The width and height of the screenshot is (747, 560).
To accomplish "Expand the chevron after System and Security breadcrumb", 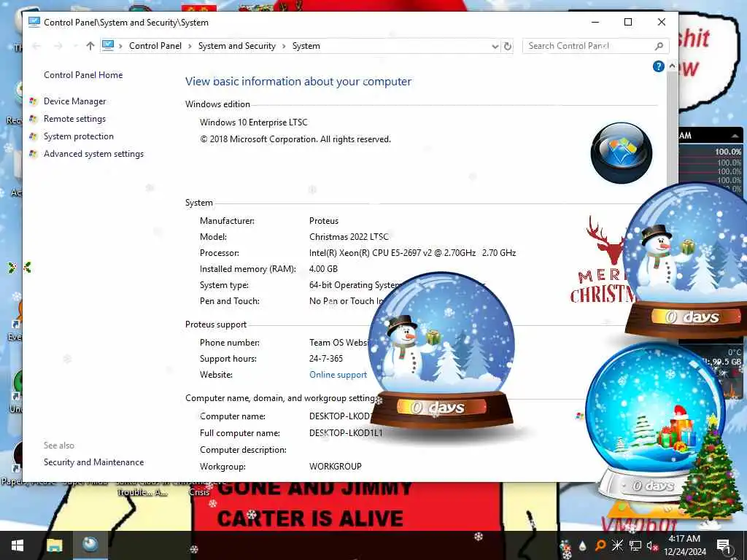I will 284,46.
